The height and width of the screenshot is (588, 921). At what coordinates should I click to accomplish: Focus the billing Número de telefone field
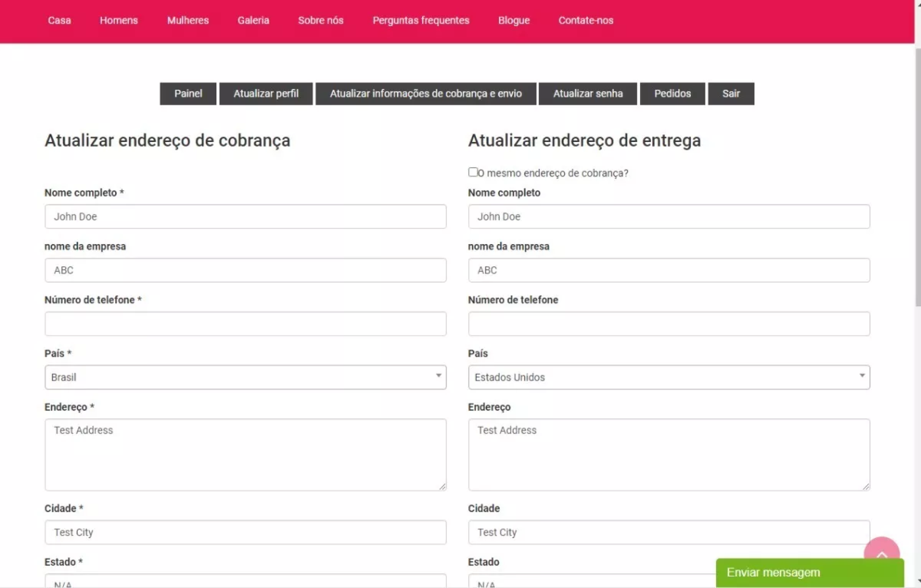245,324
